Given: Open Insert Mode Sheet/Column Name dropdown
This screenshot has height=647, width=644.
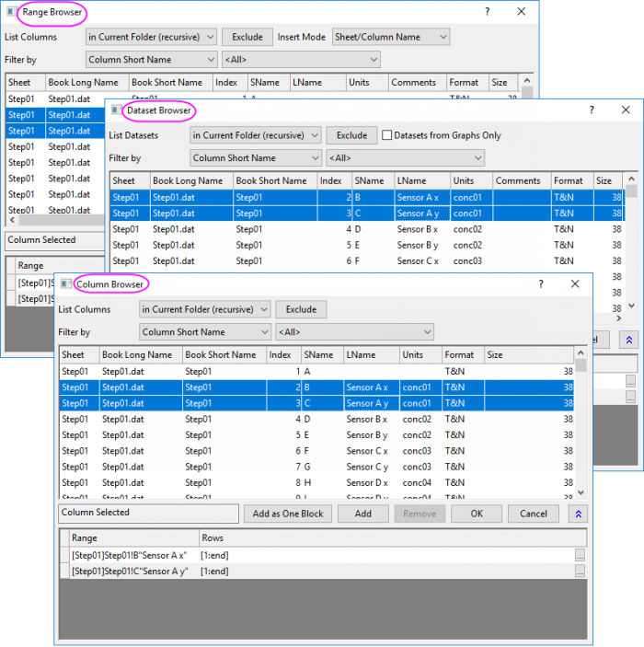Looking at the screenshot, I should tap(391, 37).
